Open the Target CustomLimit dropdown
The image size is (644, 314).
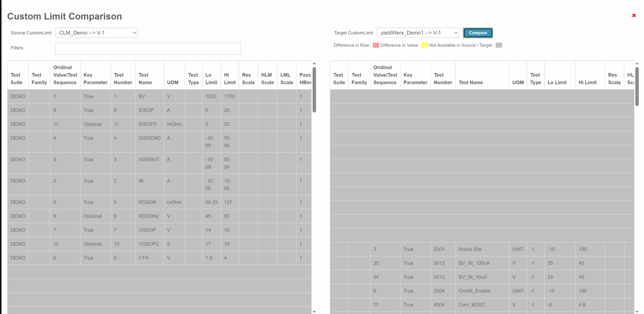click(x=418, y=33)
